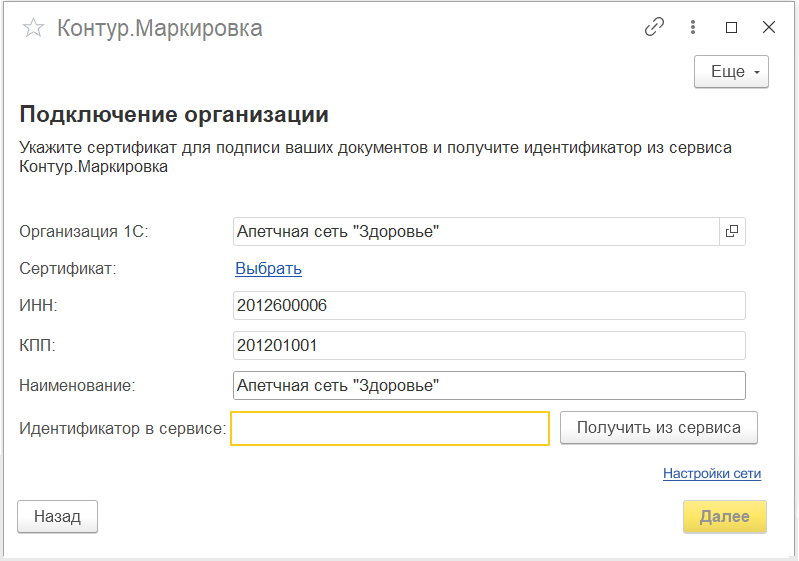Open organization card icon in Организация 1С field
The image size is (799, 561).
732,231
